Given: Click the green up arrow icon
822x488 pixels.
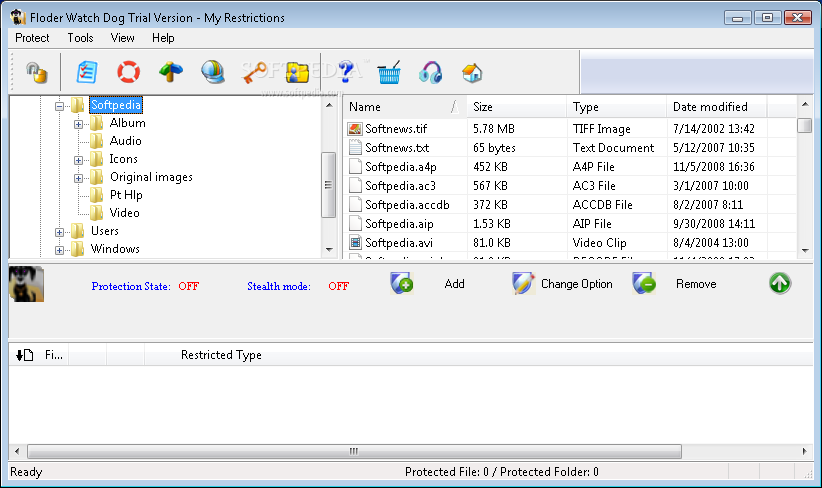Looking at the screenshot, I should tap(780, 284).
